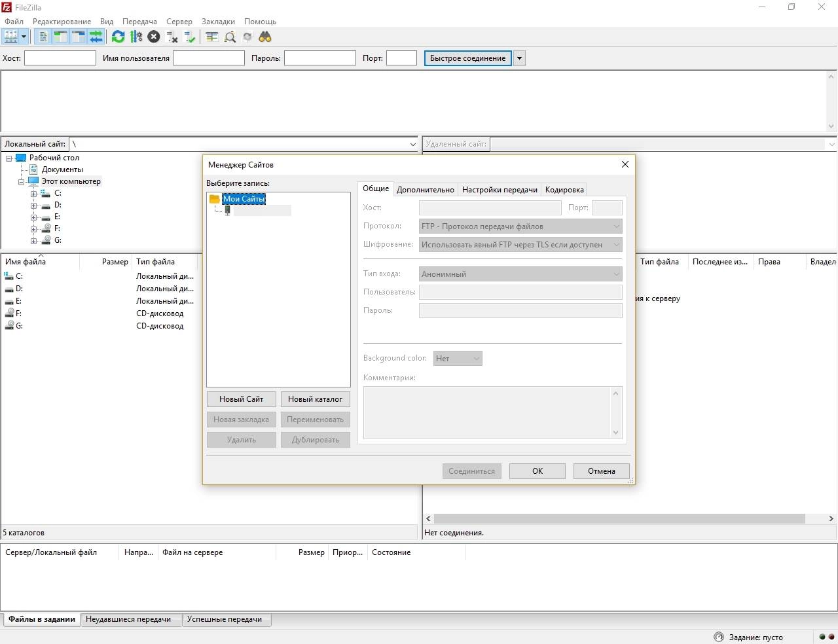Click the C: drive icon in file list
This screenshot has height=644, width=838.
coord(9,276)
